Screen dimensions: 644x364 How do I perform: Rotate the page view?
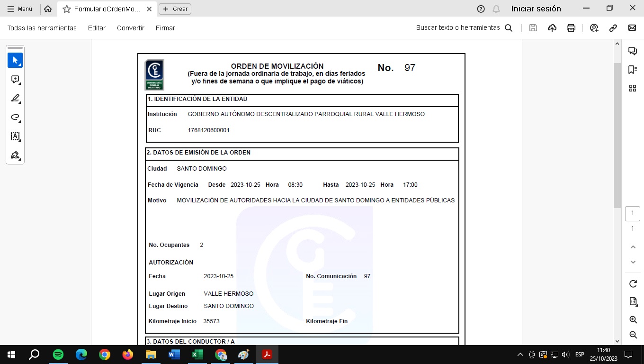[633, 284]
